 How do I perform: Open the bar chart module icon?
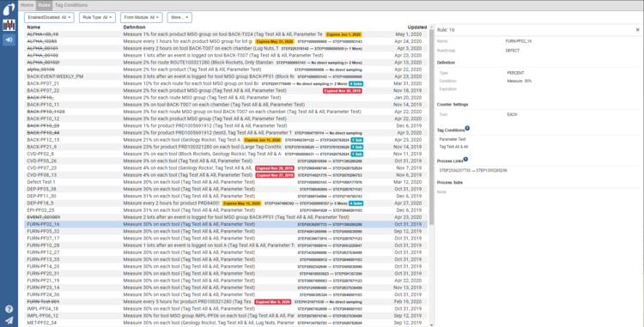pyautogui.click(x=9, y=25)
